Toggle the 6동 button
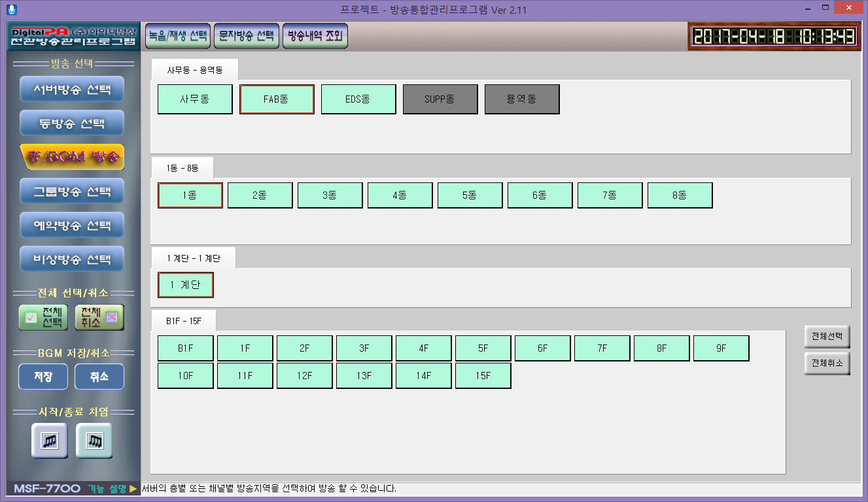The width and height of the screenshot is (868, 502). tap(540, 195)
